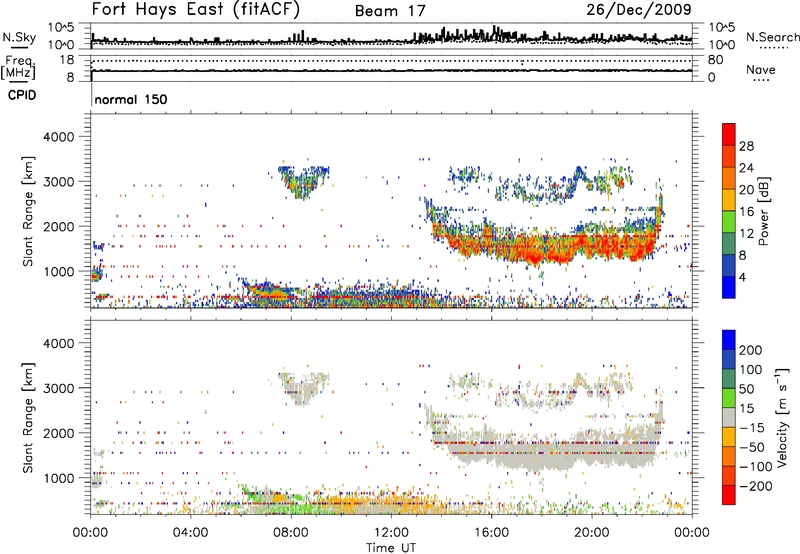
Task: Select the "N.Search" legend label
Action: [772, 37]
